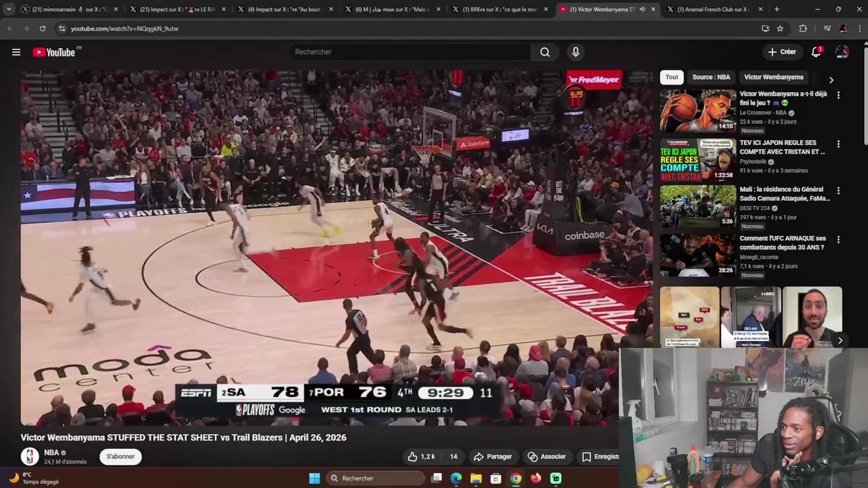Open Task View on taskbar
Screen dimensions: 868x488
point(437,479)
